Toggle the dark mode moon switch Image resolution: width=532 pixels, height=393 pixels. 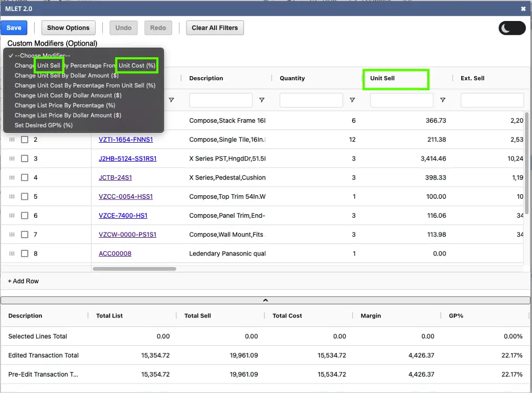pos(512,28)
